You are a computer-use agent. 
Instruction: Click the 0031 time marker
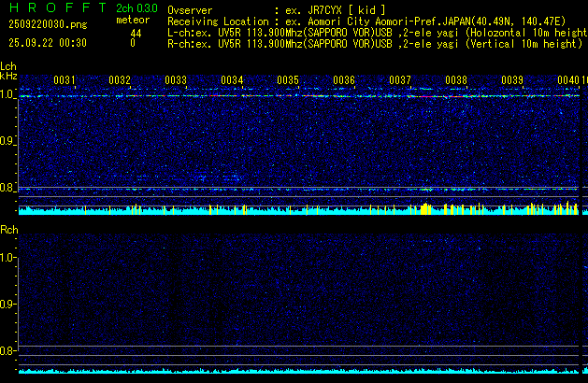[x=65, y=80]
